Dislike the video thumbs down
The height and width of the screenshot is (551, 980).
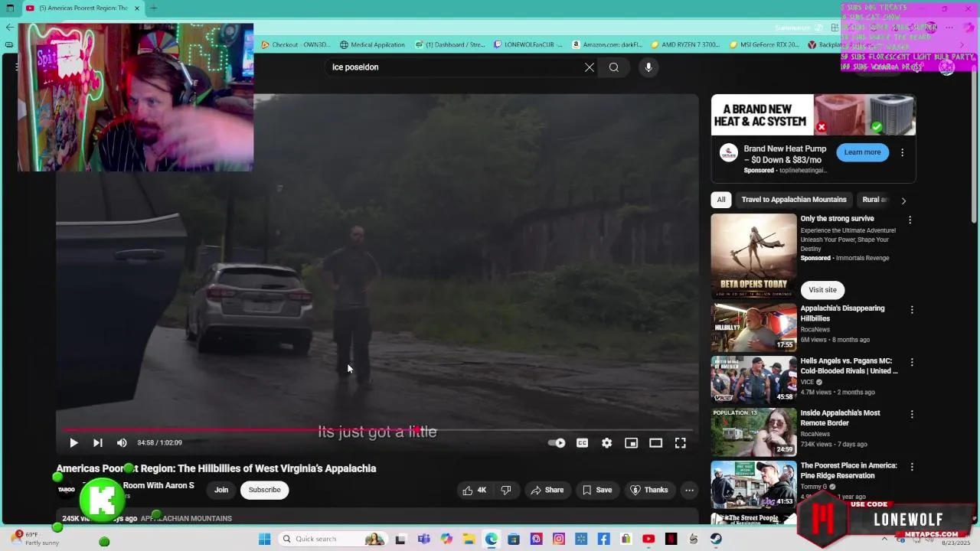pyautogui.click(x=506, y=490)
